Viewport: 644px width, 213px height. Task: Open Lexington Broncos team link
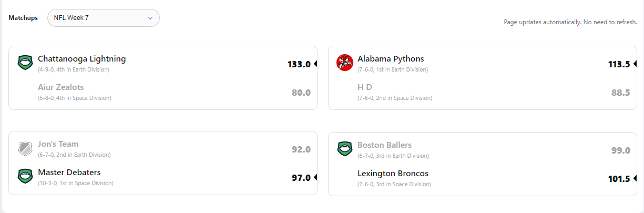tap(393, 174)
